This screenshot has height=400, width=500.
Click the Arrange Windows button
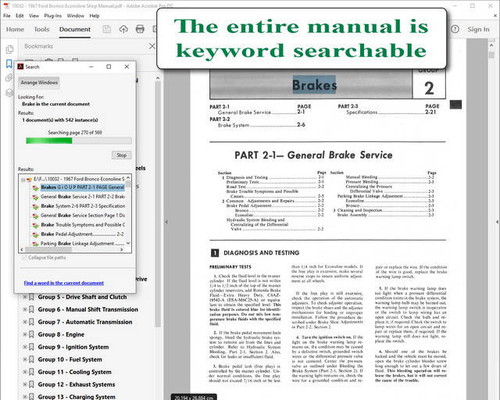39,82
